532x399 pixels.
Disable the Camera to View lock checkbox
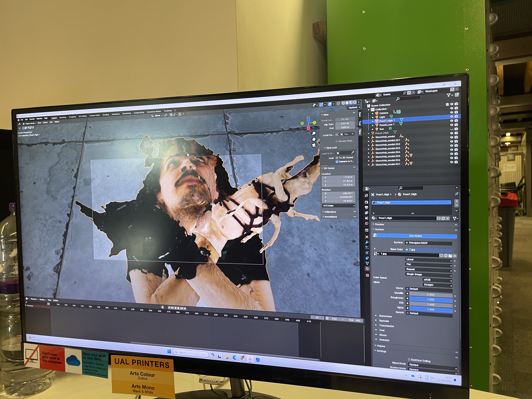pyautogui.click(x=337, y=162)
